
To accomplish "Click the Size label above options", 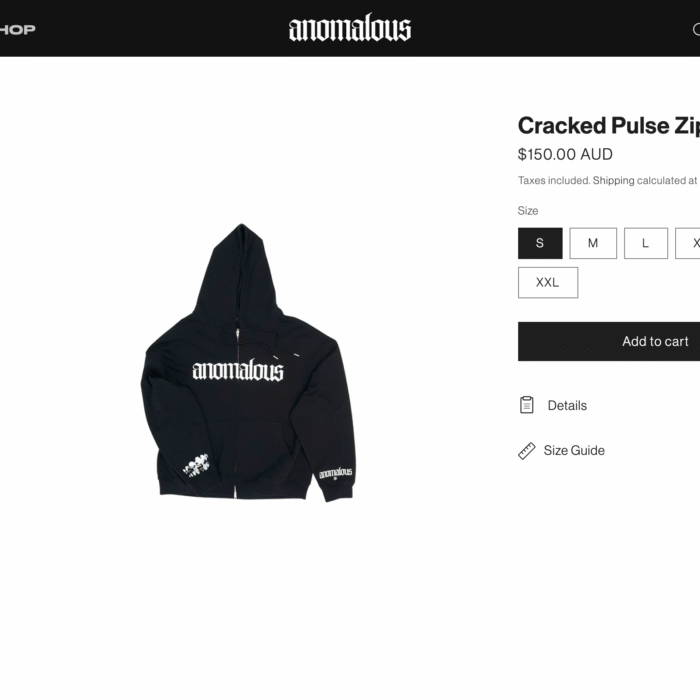I will tap(528, 211).
